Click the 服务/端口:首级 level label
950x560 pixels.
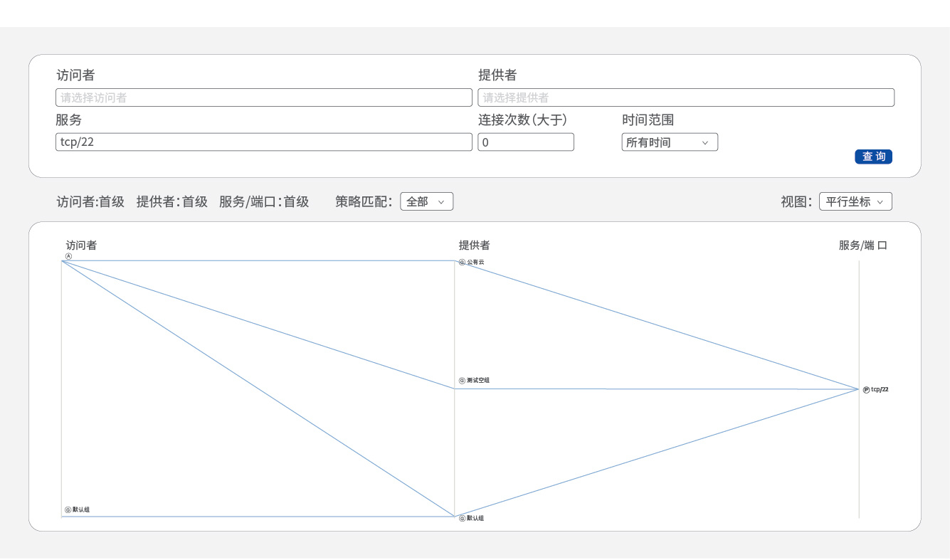(264, 201)
